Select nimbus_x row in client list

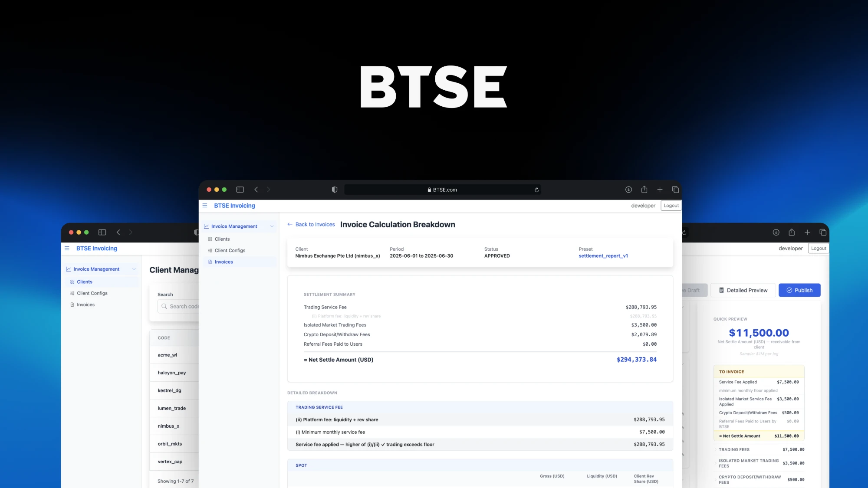pos(174,426)
